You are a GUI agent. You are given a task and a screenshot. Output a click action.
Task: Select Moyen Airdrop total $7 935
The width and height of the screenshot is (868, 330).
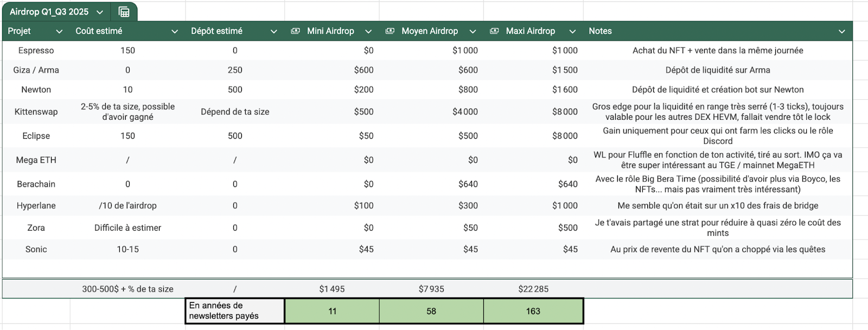click(431, 289)
